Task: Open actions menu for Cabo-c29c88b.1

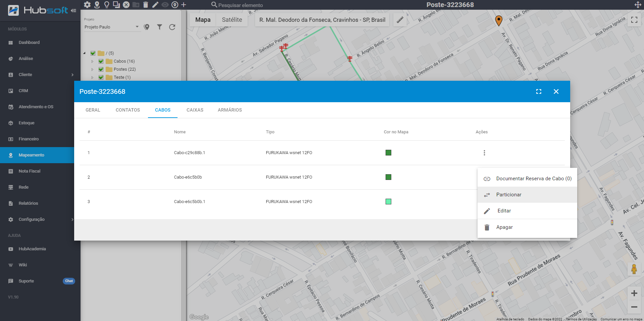Action: click(484, 153)
